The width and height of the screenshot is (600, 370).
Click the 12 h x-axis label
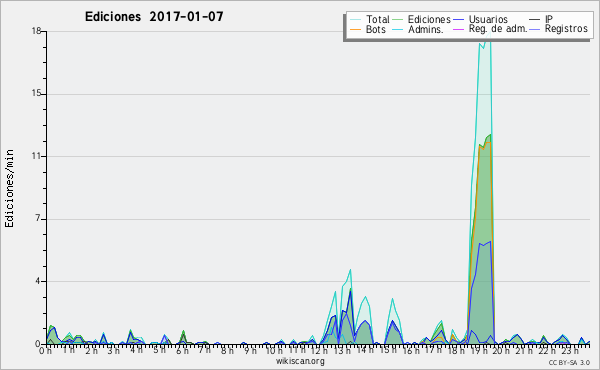[318, 351]
